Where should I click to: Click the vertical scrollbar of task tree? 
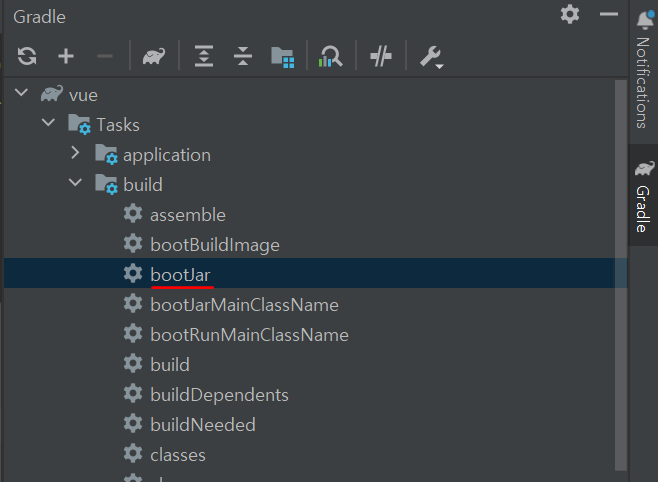pyautogui.click(x=621, y=275)
